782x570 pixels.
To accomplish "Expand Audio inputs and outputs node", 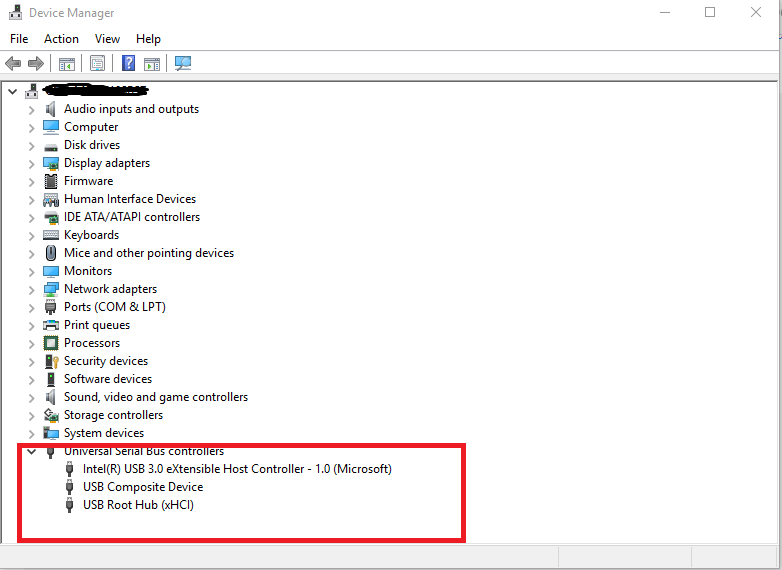I will [x=31, y=110].
